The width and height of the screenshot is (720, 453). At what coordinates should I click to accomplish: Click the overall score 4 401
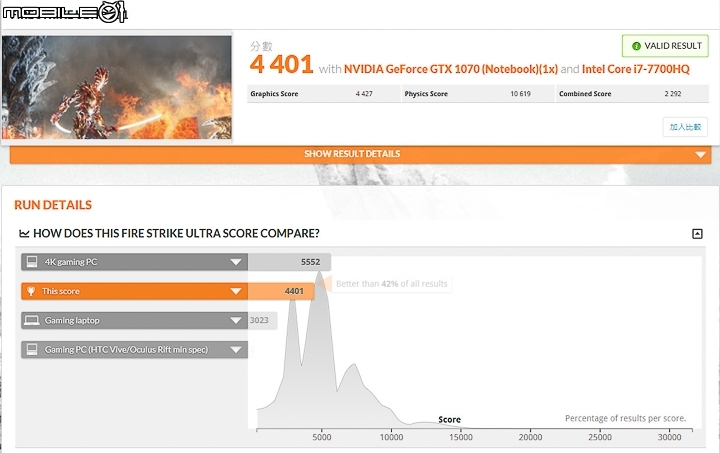point(281,64)
